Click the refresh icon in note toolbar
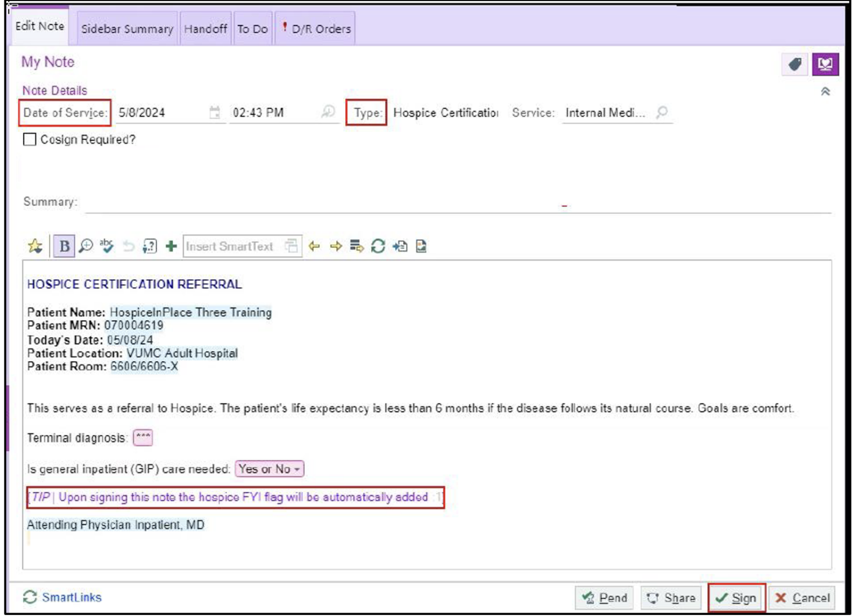 (378, 246)
